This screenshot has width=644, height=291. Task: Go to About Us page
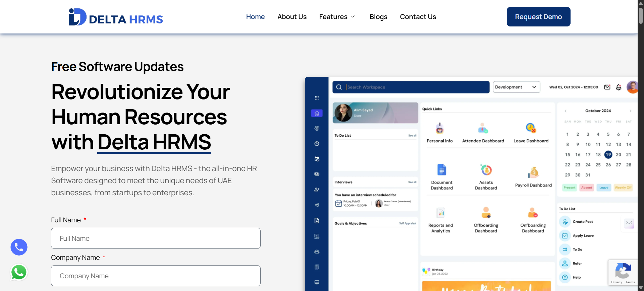coord(292,17)
